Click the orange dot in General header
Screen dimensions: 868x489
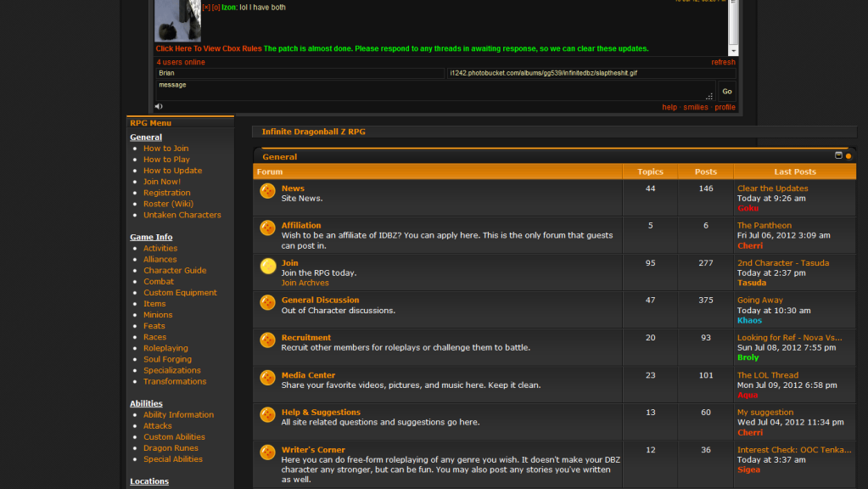848,156
